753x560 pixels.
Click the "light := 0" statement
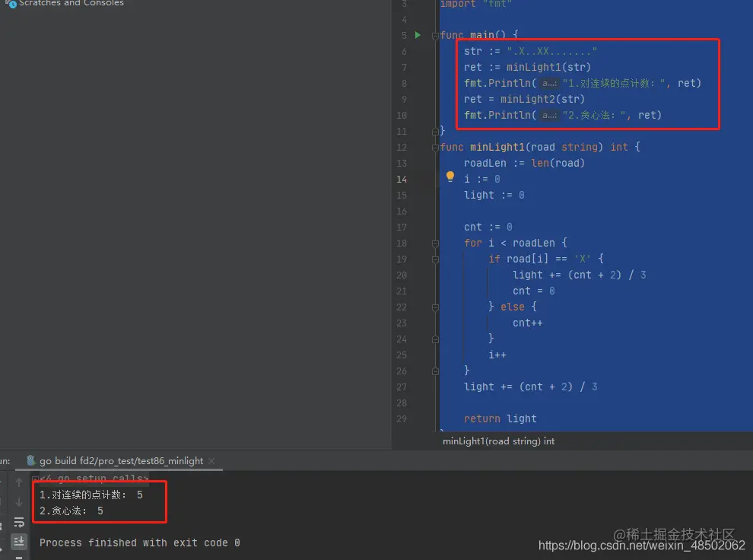click(x=494, y=195)
